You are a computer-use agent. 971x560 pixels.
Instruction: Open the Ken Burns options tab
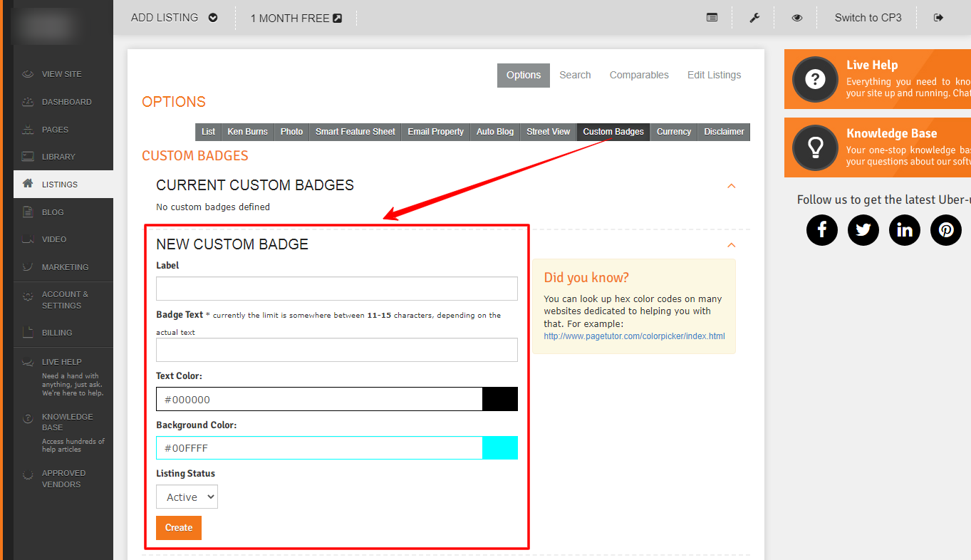(248, 132)
